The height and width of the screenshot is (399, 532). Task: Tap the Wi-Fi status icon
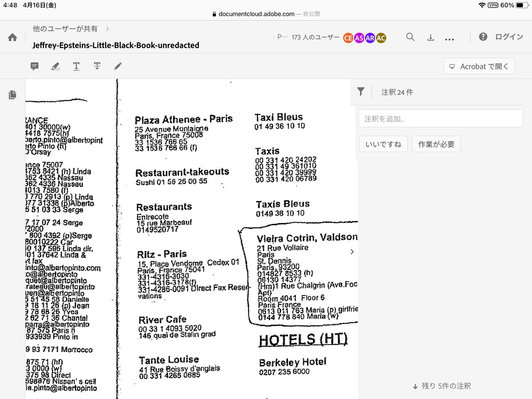(482, 5)
